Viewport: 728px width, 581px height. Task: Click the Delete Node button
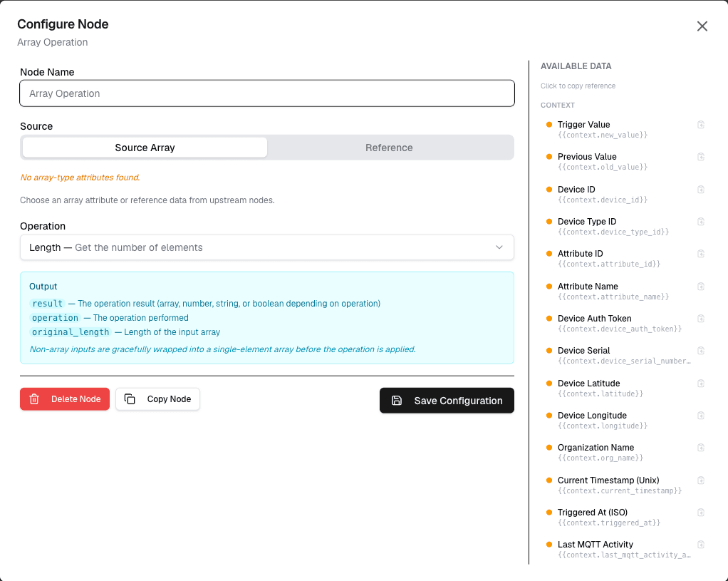[65, 399]
